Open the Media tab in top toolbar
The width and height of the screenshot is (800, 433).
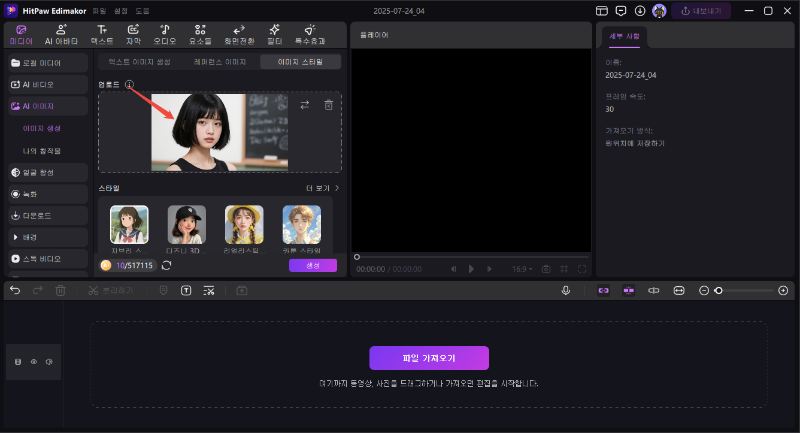[x=21, y=35]
